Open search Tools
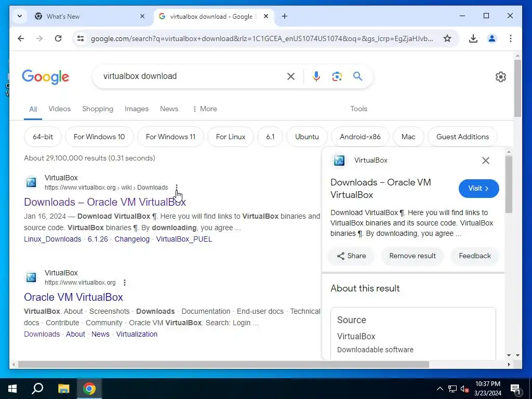This screenshot has width=532, height=399. tap(358, 109)
